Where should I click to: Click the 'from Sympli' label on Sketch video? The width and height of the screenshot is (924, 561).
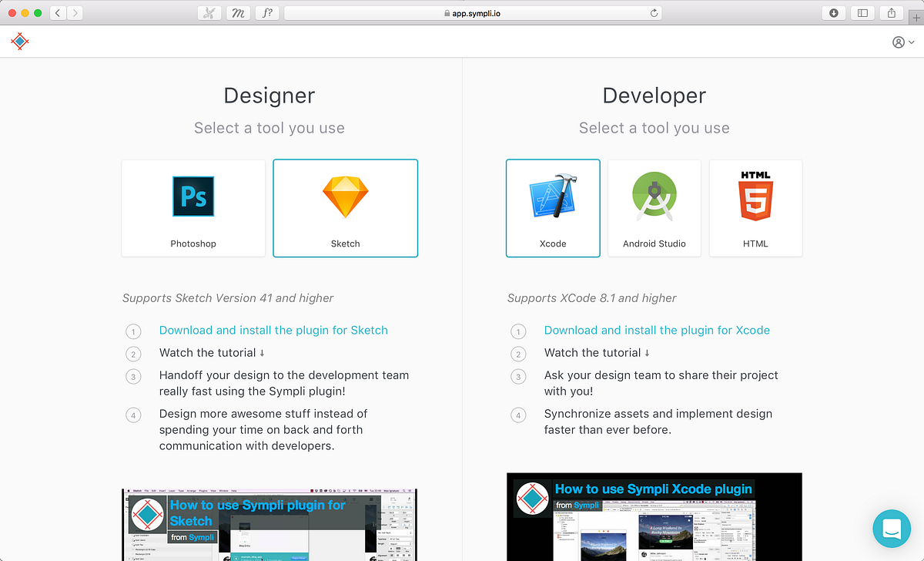193,537
